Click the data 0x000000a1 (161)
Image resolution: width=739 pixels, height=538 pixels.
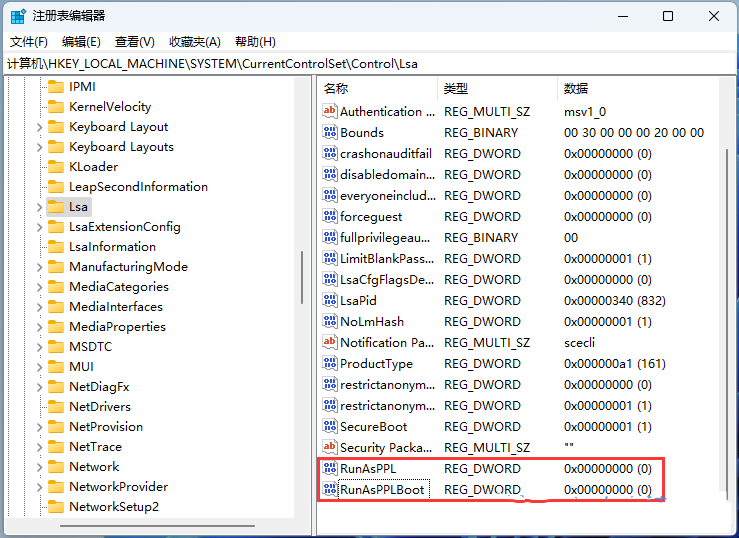click(615, 364)
